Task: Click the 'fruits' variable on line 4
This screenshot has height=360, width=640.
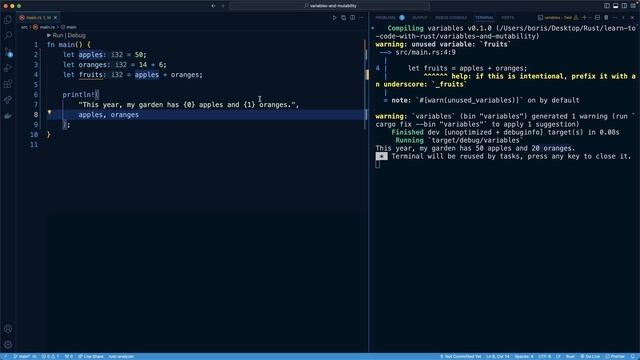Action: 91,75
